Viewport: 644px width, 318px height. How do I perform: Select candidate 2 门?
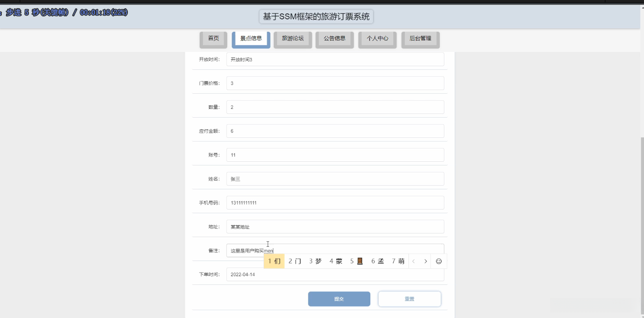(x=295, y=261)
